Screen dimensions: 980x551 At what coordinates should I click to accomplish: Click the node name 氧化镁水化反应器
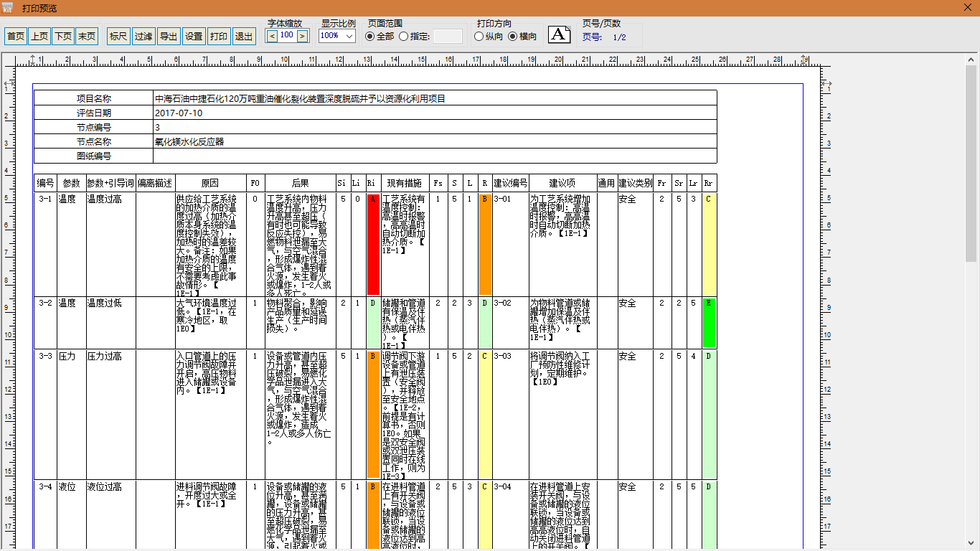pyautogui.click(x=189, y=141)
